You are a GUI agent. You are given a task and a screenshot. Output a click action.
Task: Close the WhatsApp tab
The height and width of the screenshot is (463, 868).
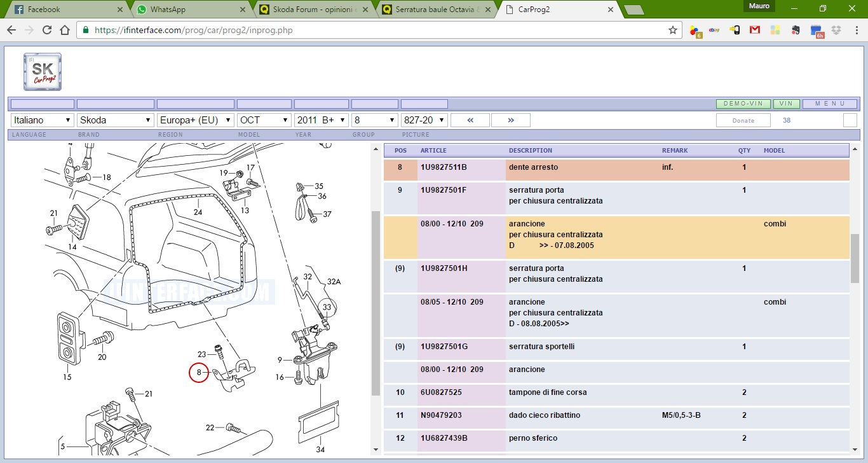[243, 10]
